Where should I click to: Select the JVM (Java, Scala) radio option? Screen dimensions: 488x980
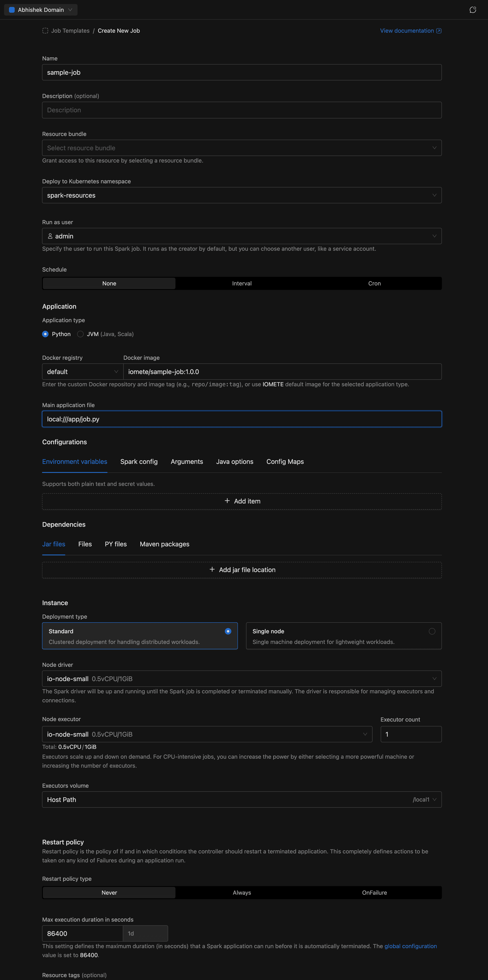80,334
